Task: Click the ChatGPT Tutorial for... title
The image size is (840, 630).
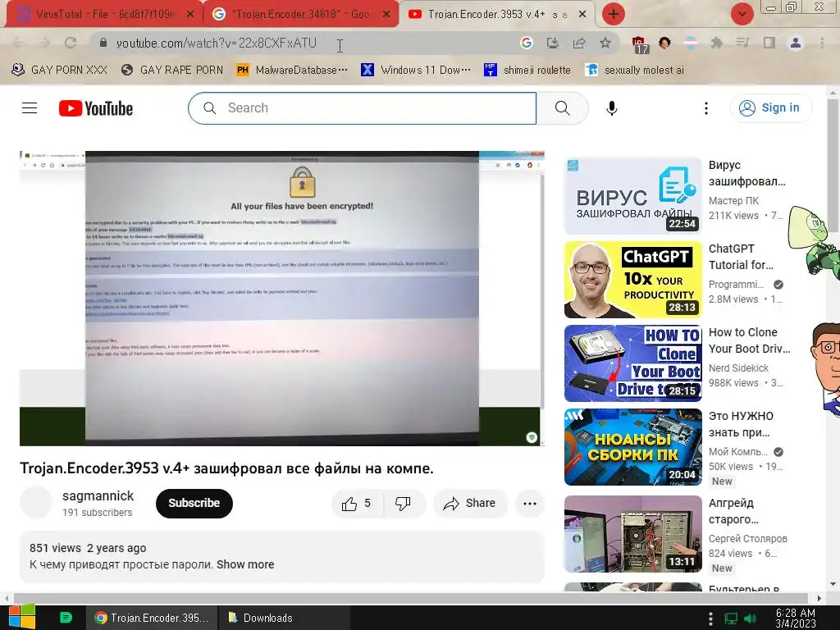Action: click(x=741, y=257)
